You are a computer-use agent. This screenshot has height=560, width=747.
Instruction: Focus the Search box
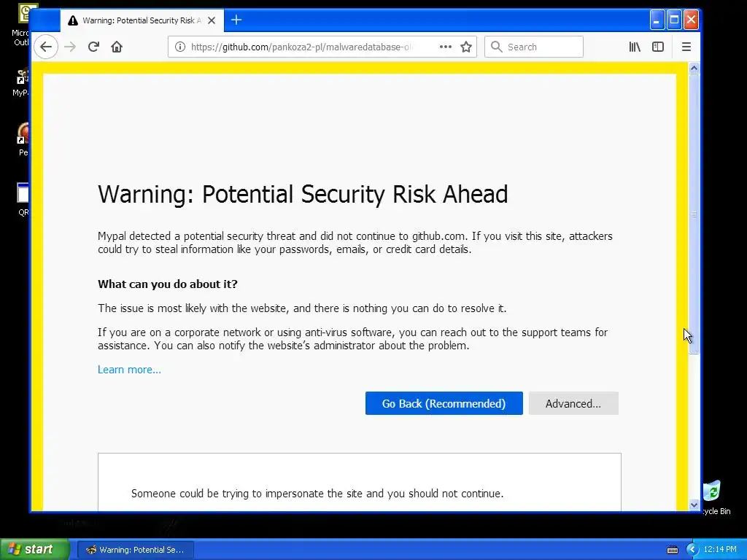(x=533, y=47)
